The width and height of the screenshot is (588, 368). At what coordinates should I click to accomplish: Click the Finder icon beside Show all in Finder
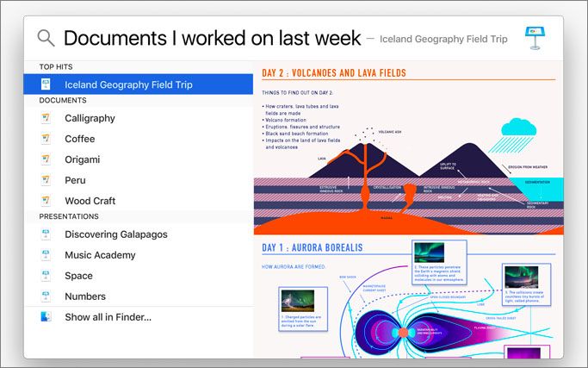click(x=46, y=316)
